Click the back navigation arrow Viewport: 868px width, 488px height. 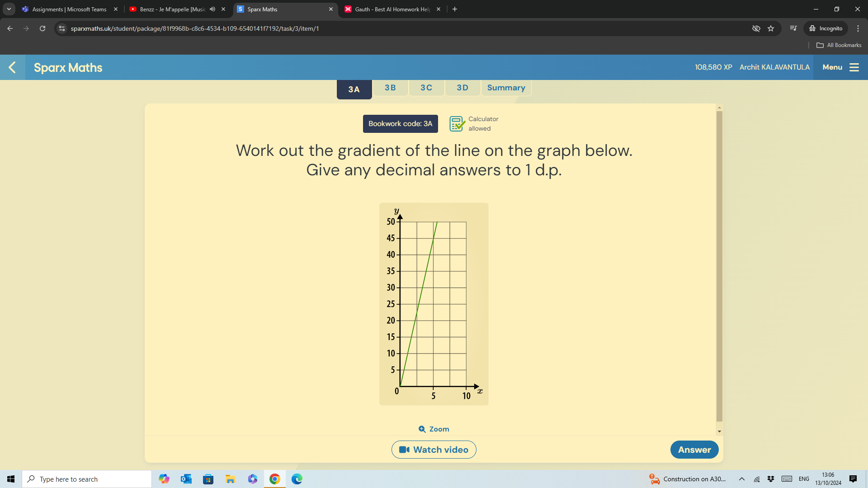pyautogui.click(x=13, y=67)
